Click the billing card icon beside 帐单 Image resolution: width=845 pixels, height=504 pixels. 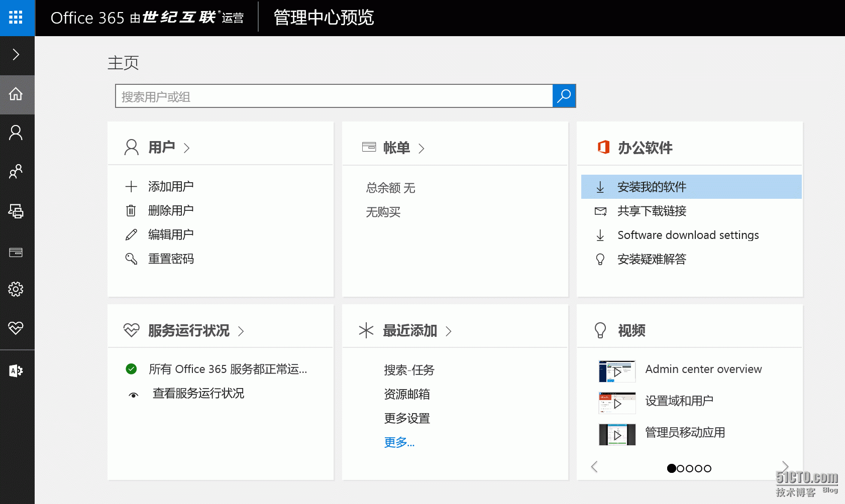pyautogui.click(x=369, y=147)
